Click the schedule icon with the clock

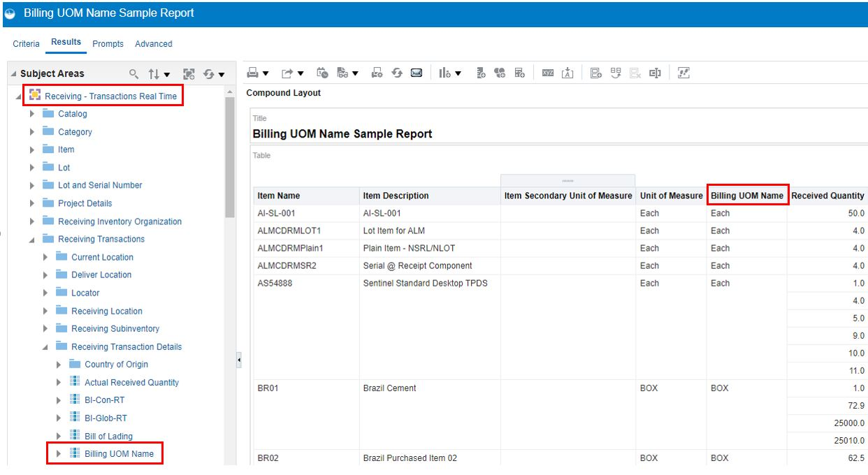click(322, 73)
